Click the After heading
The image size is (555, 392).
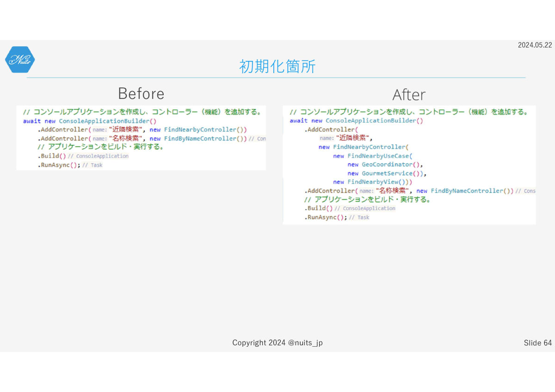(x=409, y=95)
